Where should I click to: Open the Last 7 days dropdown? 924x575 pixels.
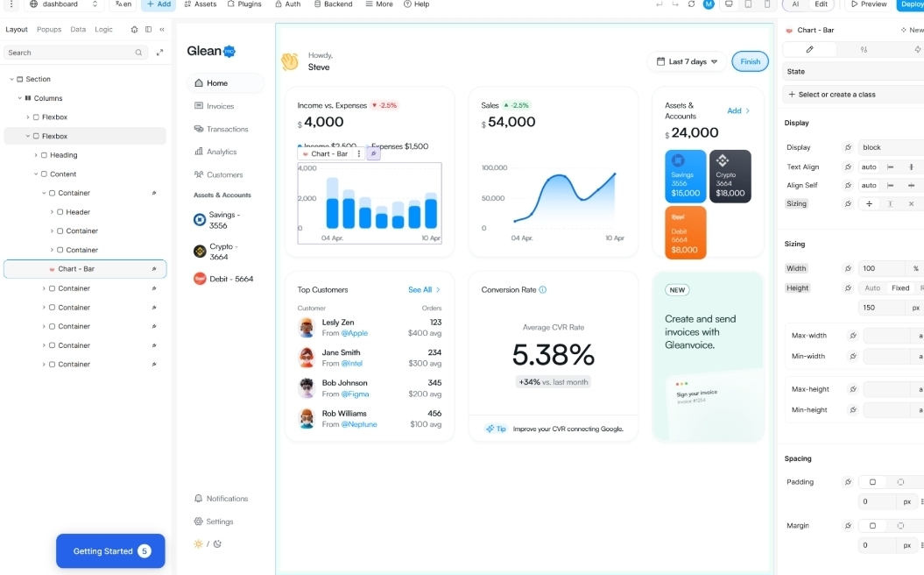pyautogui.click(x=688, y=61)
